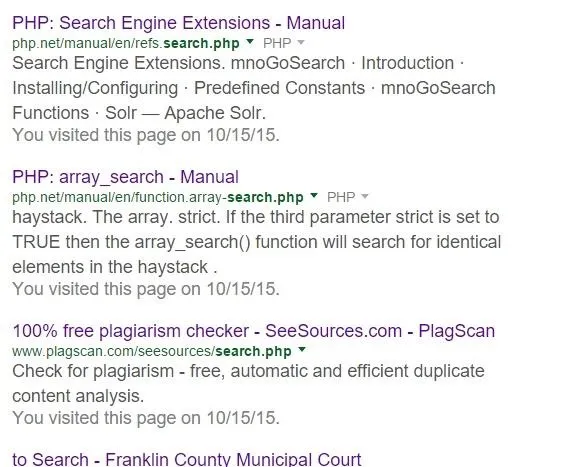This screenshot has height=467, width=586.
Task: Click the Check for plagiarism snippet text
Action: (248, 384)
